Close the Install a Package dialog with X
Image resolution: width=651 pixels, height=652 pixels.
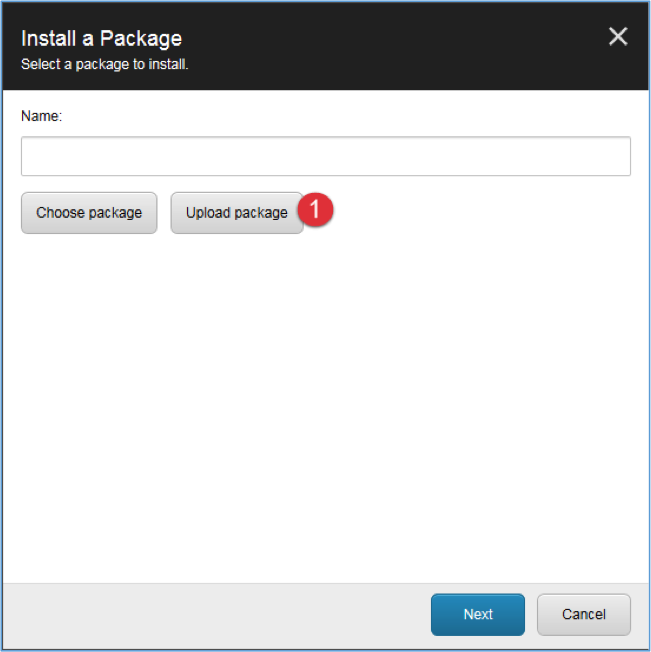tap(618, 37)
